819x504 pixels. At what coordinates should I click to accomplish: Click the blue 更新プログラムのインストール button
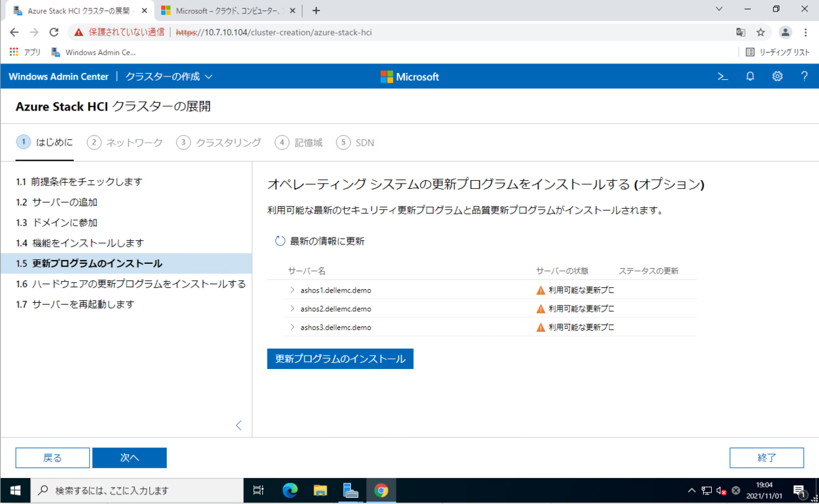tap(340, 359)
